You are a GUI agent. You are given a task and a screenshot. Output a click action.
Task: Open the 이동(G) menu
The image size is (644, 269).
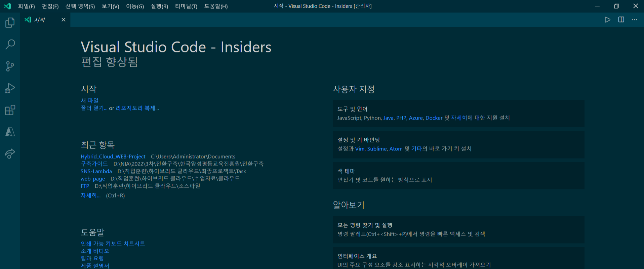[135, 6]
